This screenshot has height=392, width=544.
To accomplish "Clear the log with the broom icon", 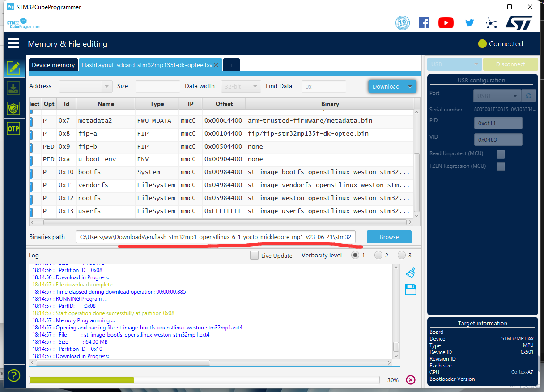I will (411, 273).
